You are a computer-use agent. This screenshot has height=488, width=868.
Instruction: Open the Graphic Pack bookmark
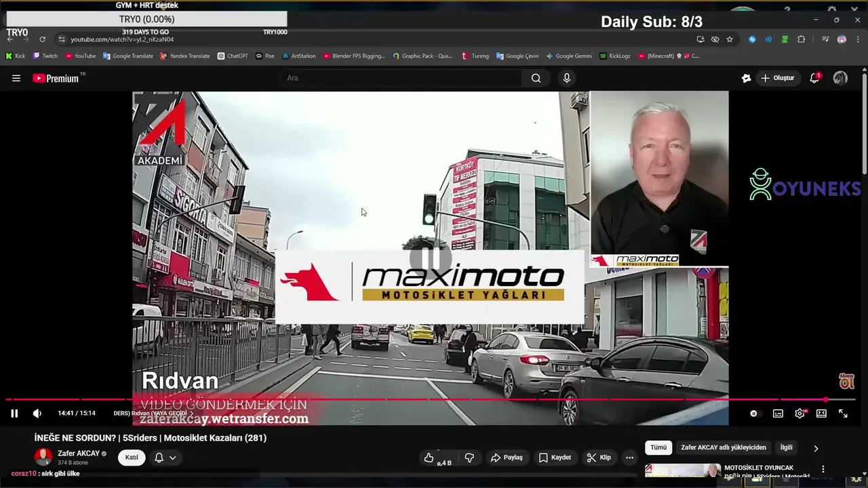(422, 56)
